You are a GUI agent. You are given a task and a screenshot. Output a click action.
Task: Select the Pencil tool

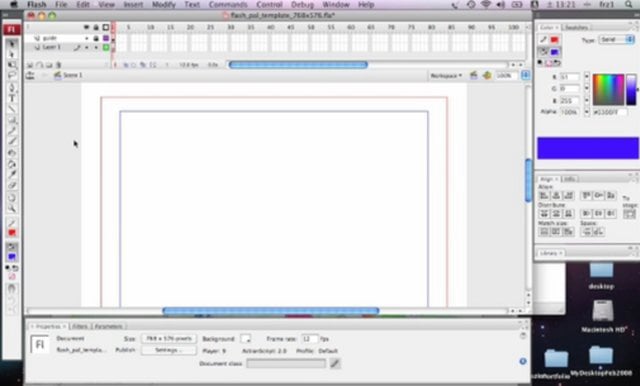click(12, 131)
